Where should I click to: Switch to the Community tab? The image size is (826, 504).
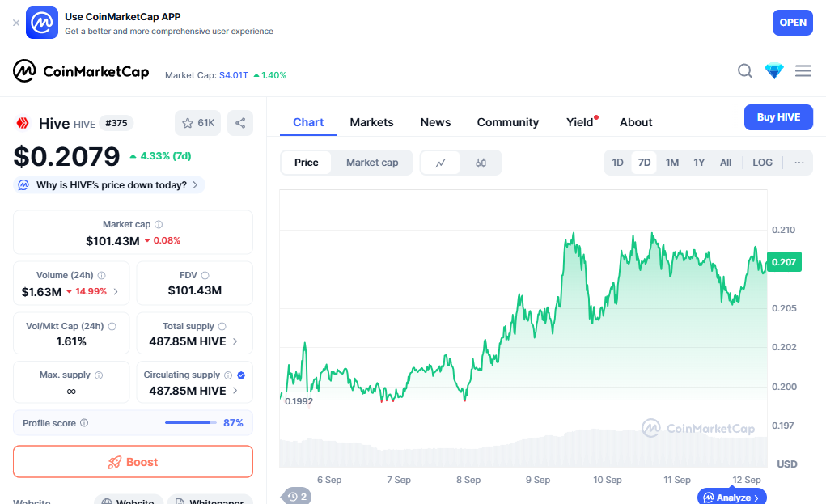[507, 122]
